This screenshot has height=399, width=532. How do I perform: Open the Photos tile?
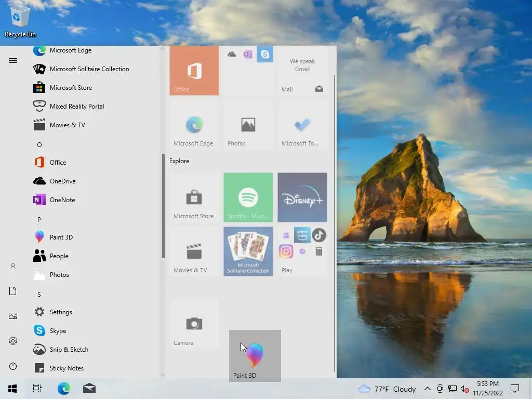coord(248,125)
